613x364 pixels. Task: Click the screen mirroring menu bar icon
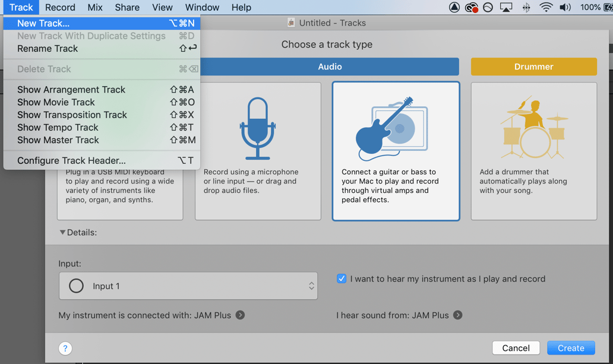[507, 7]
